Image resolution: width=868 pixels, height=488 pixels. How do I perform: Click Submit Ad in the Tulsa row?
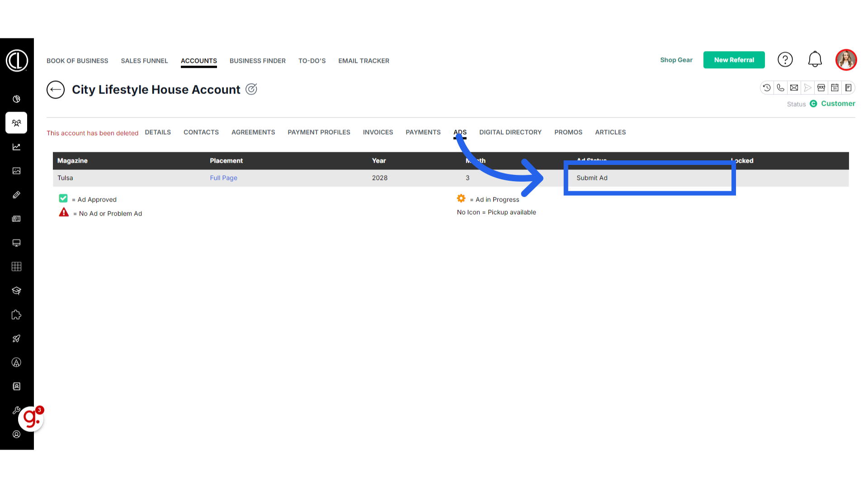pos(592,178)
